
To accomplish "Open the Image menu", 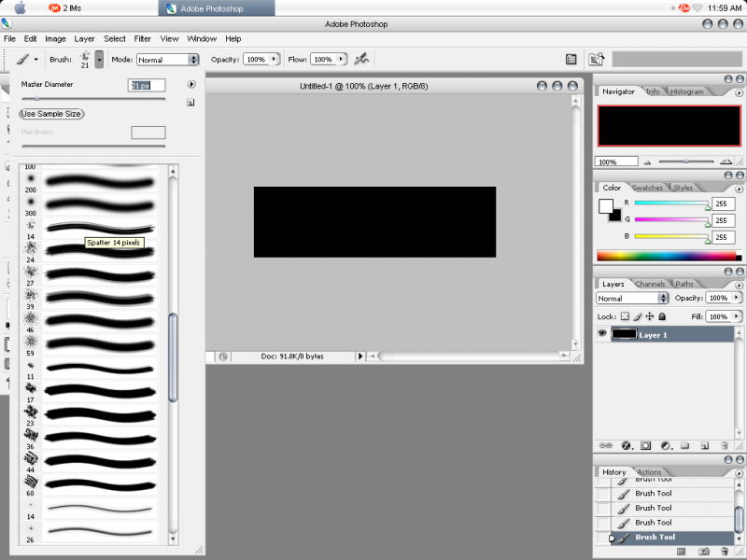I will coord(55,38).
